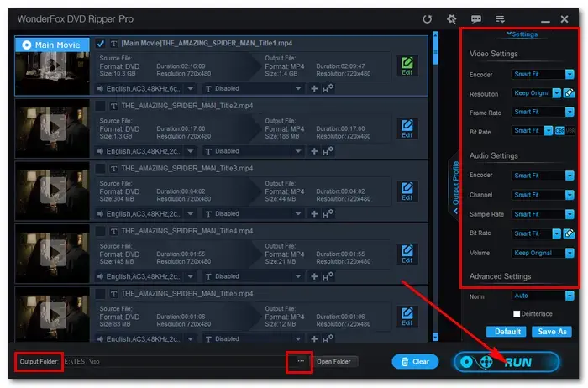Image resolution: width=588 pixels, height=388 pixels.
Task: Open Resolution Keep Original dropdown
Action: coord(556,93)
